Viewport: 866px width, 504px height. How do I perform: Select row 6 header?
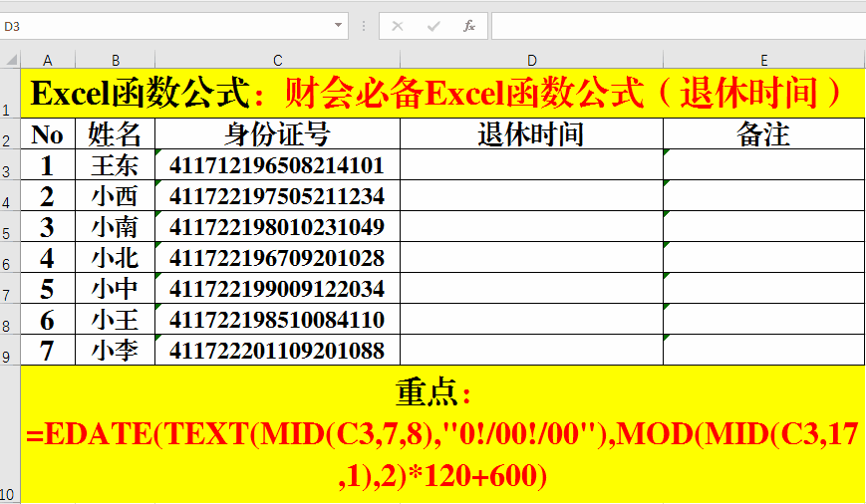[x=10, y=257]
